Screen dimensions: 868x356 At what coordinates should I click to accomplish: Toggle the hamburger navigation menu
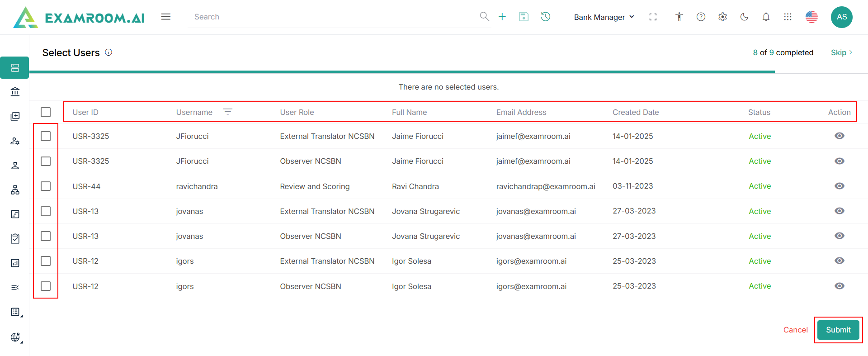tap(166, 17)
